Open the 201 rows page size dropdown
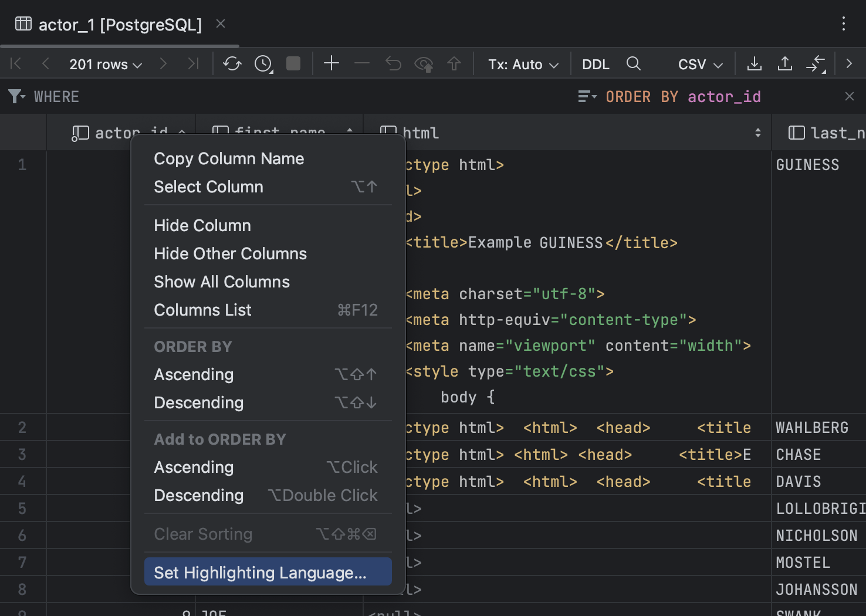The width and height of the screenshot is (866, 616). tap(105, 64)
